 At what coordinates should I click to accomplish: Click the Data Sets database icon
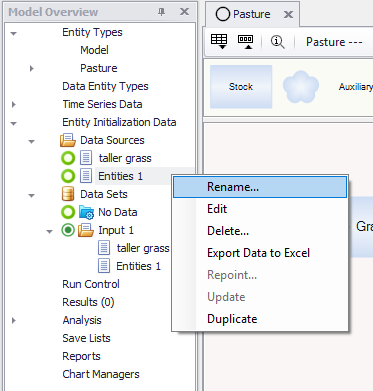click(x=68, y=194)
